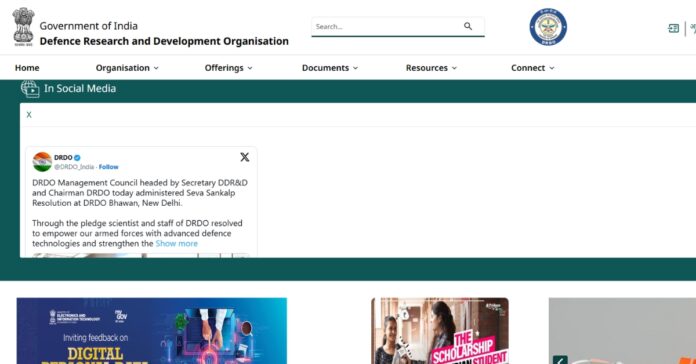Open the Organisation menu
Screen dimensions: 696x364
pyautogui.click(x=127, y=68)
